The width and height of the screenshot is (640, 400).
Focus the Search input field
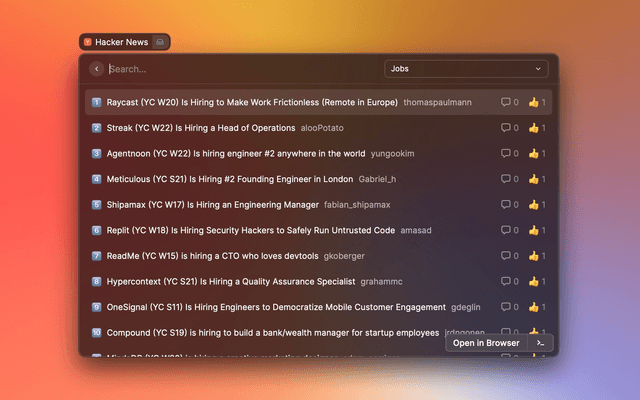(240, 69)
